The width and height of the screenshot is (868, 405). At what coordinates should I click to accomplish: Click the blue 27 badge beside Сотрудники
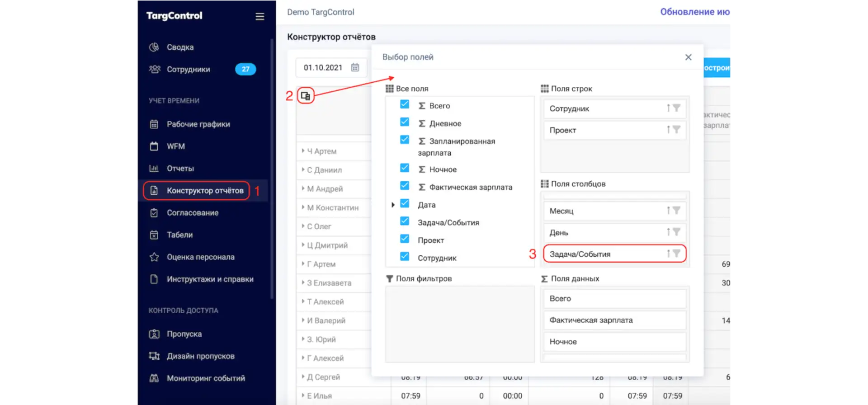coord(245,69)
